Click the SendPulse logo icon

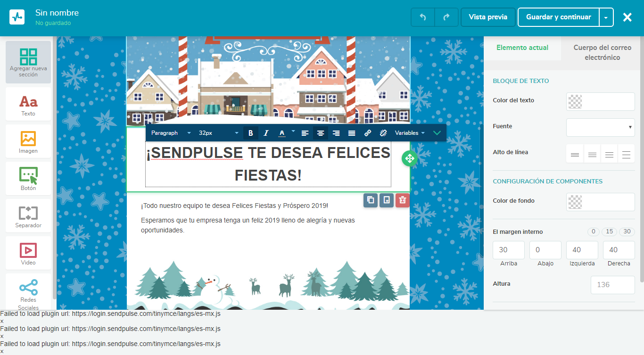[x=17, y=17]
